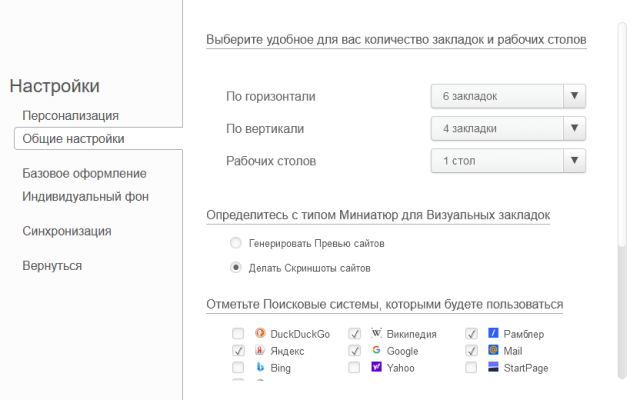Viewport: 640px width, 400px height.
Task: Go to Синхронизация settings
Action: click(67, 231)
